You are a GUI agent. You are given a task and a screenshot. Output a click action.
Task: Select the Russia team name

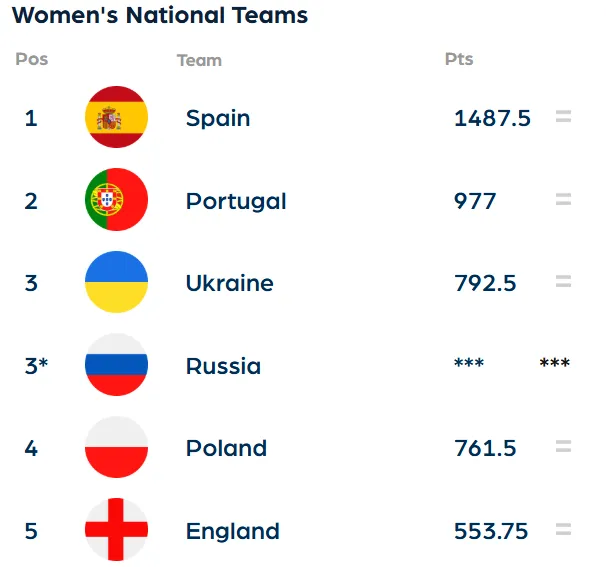click(223, 366)
